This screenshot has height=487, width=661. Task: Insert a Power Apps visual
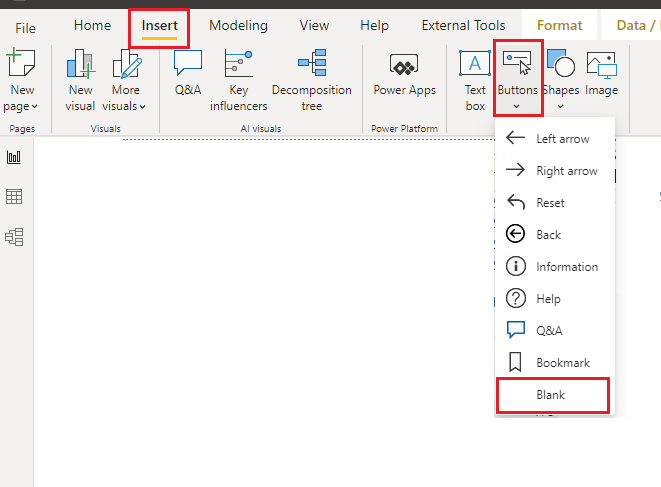pos(404,73)
